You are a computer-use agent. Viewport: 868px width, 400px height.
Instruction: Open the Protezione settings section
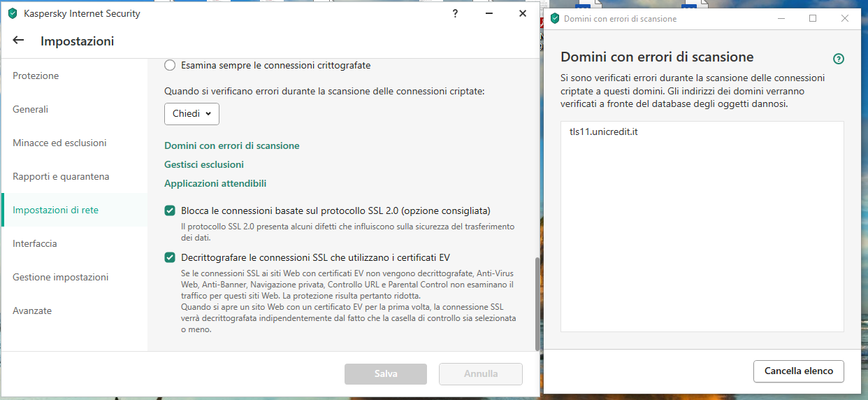coord(74,76)
